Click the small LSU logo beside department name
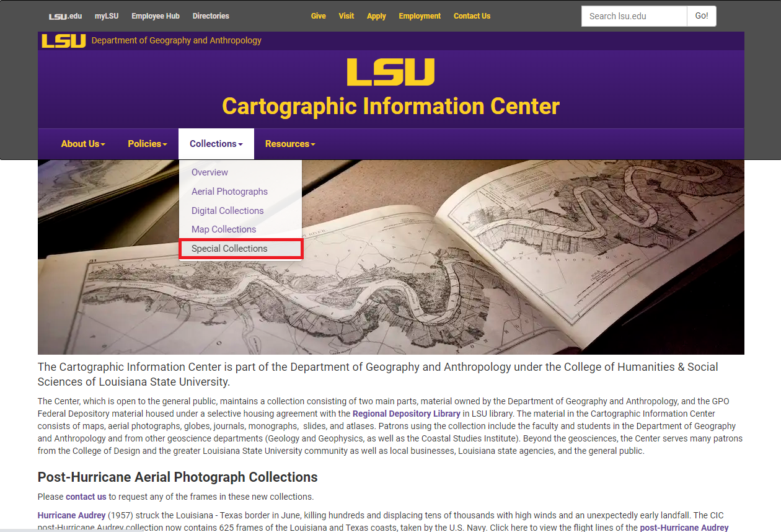 click(64, 41)
